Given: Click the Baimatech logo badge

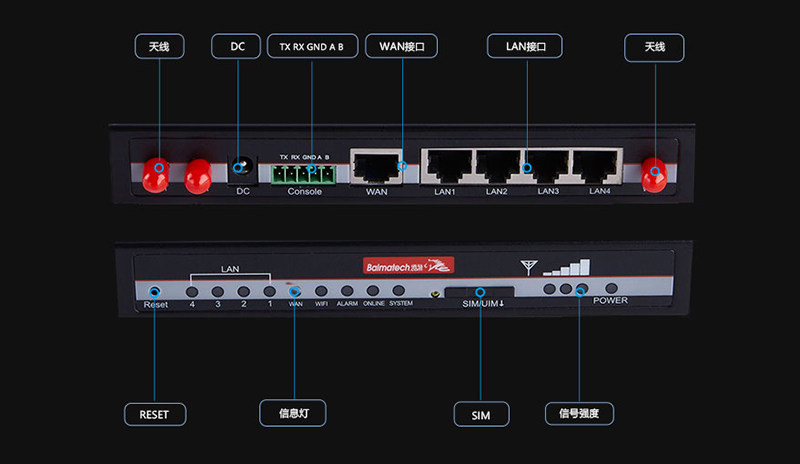Looking at the screenshot, I should [x=408, y=266].
